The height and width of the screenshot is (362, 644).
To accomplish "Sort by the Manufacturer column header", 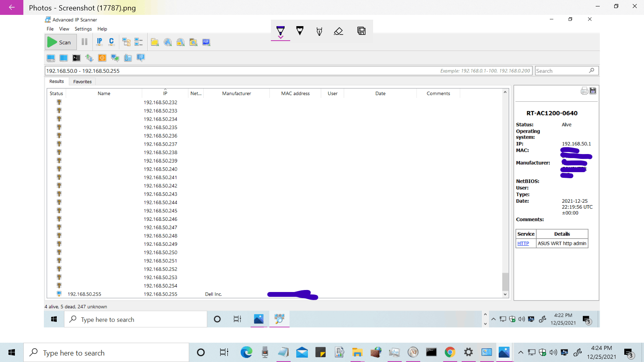I will point(237,93).
